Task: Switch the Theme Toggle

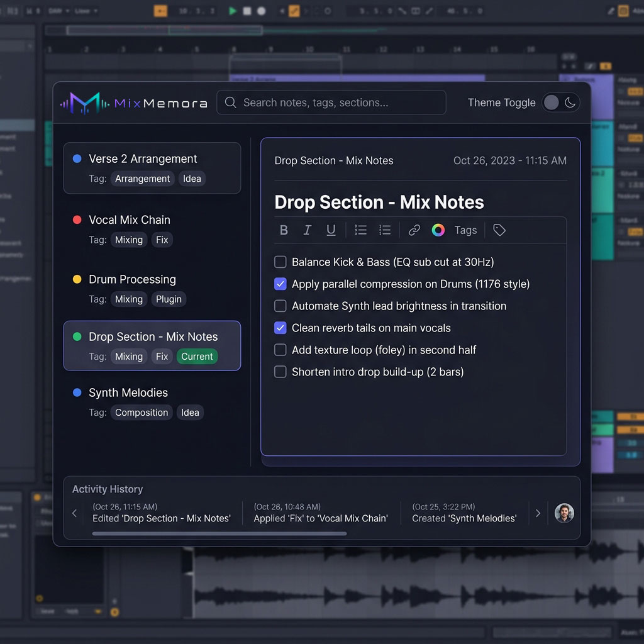Action: [560, 103]
